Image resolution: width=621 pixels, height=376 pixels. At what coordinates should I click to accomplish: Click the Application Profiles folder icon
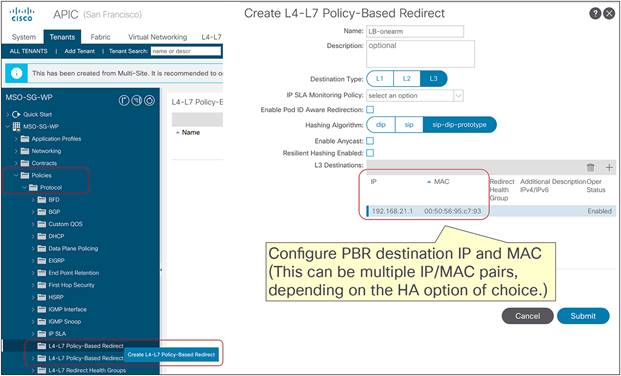[25, 139]
